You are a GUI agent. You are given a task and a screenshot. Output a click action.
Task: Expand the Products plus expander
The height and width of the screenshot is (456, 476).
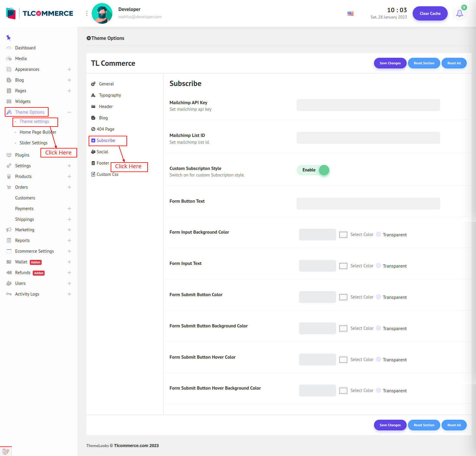coord(69,177)
